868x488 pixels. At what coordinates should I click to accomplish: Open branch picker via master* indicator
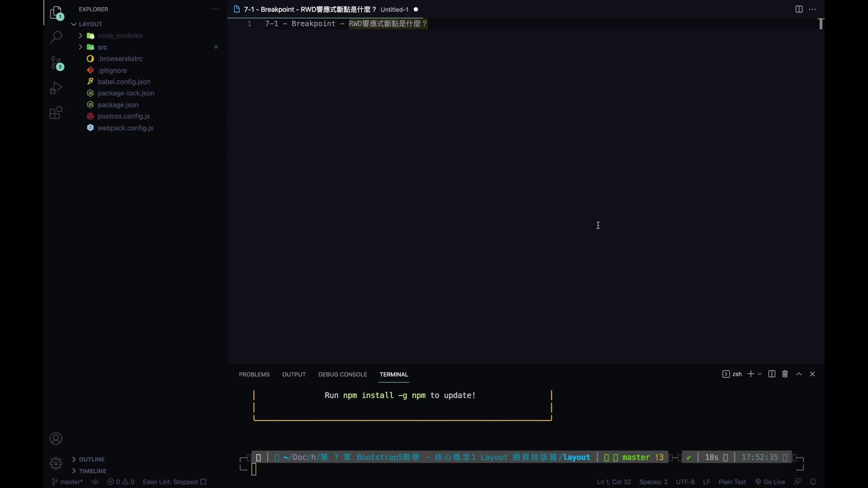click(67, 482)
